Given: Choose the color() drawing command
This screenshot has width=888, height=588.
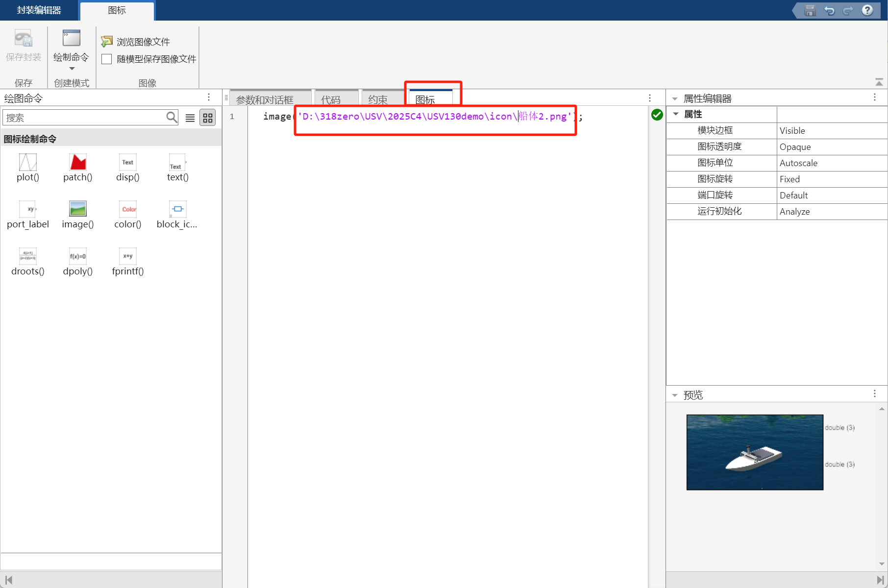Looking at the screenshot, I should click(x=127, y=210).
